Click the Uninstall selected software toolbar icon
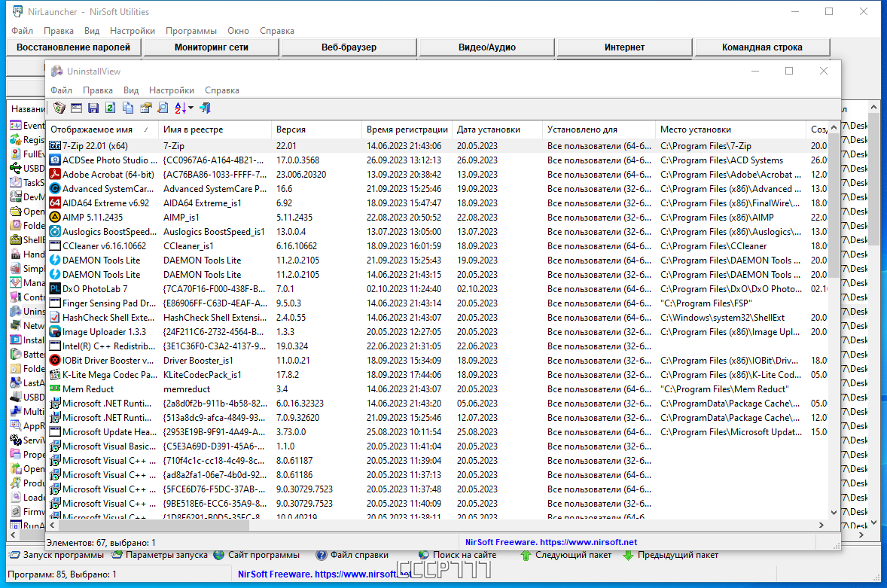Viewport: 887px width, 588px height. tap(59, 108)
